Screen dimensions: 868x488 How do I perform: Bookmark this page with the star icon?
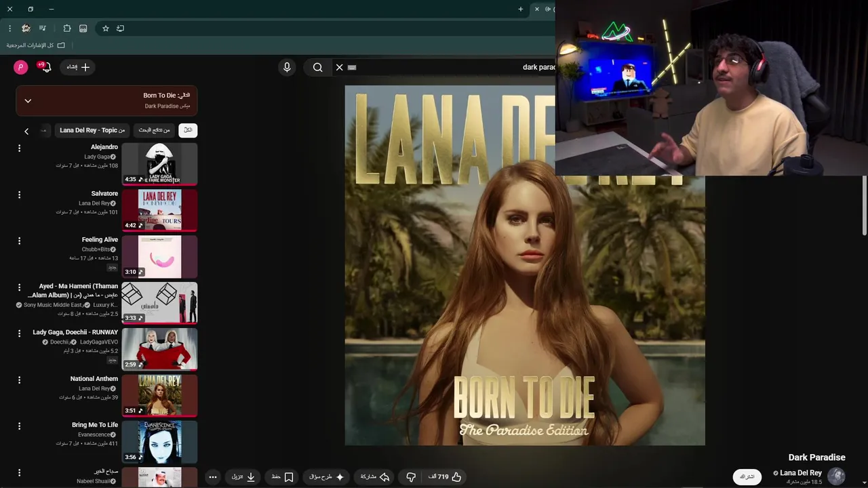point(106,28)
